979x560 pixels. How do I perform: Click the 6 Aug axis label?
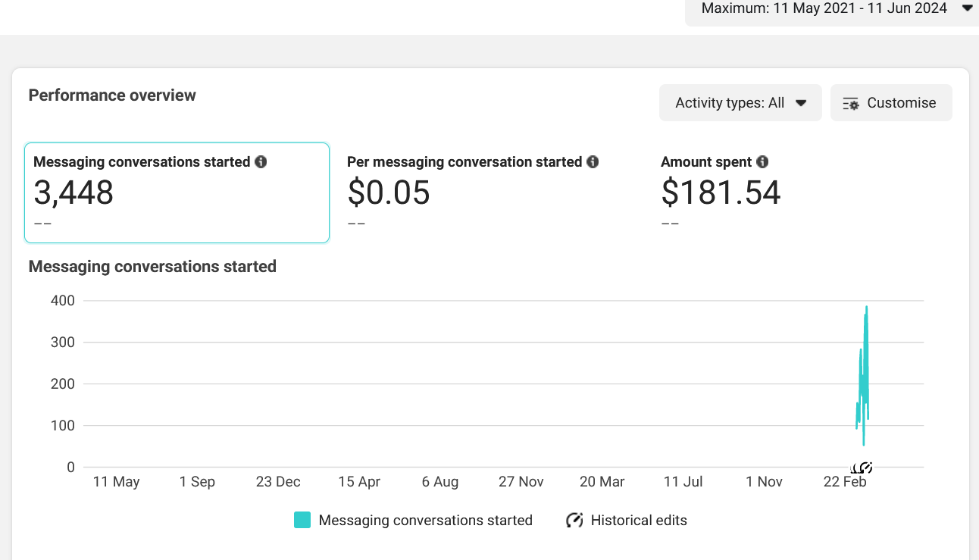coord(440,482)
